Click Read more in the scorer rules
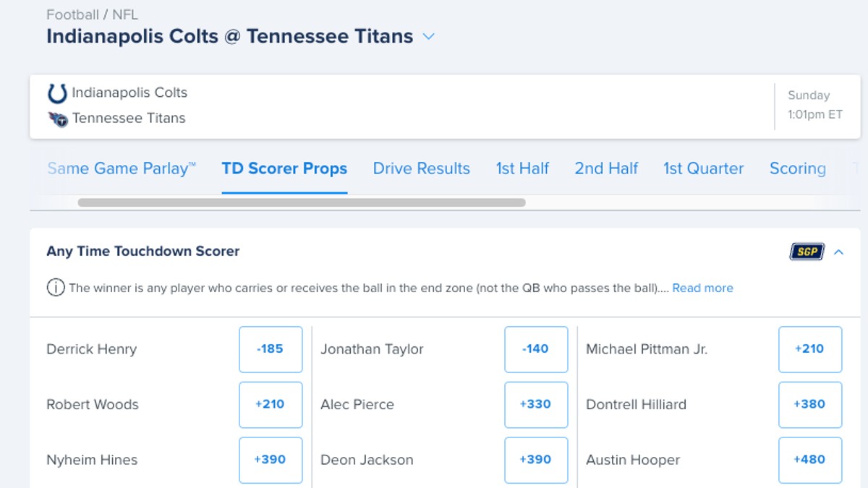868x488 pixels. point(702,288)
